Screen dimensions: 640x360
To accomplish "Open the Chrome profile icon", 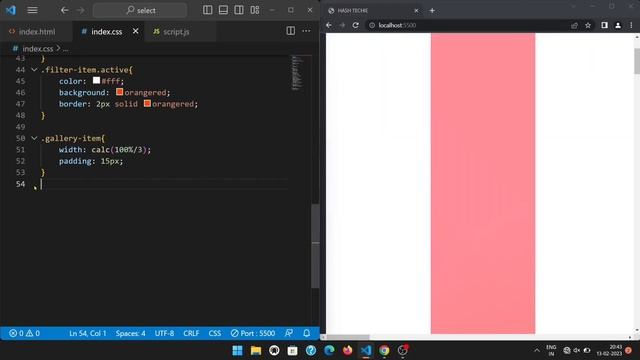I will (x=618, y=25).
